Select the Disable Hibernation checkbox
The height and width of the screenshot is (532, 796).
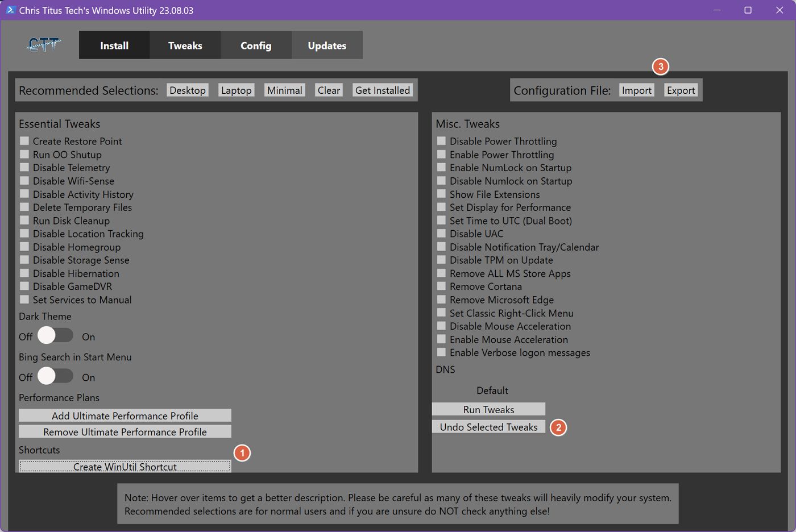24,273
